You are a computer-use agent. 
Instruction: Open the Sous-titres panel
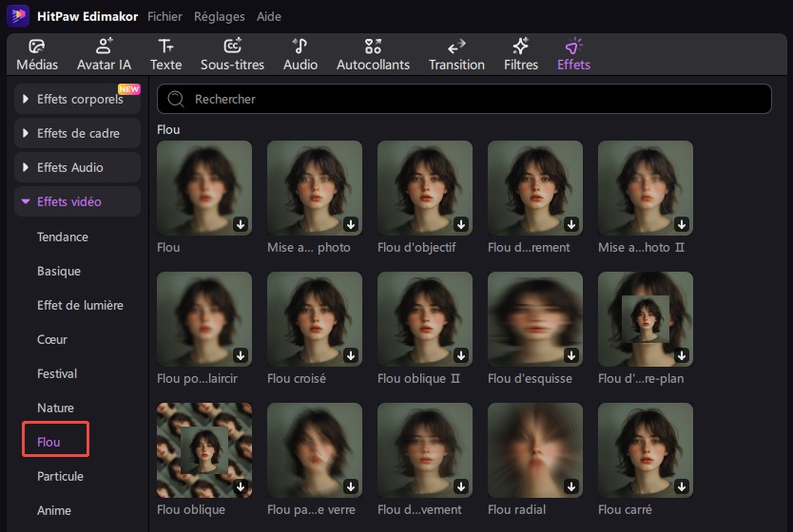232,54
